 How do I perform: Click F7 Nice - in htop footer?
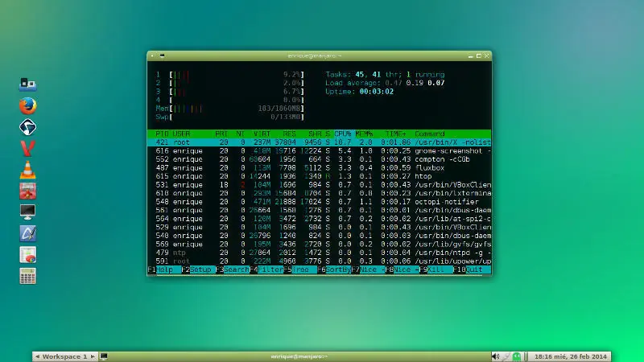click(x=369, y=269)
